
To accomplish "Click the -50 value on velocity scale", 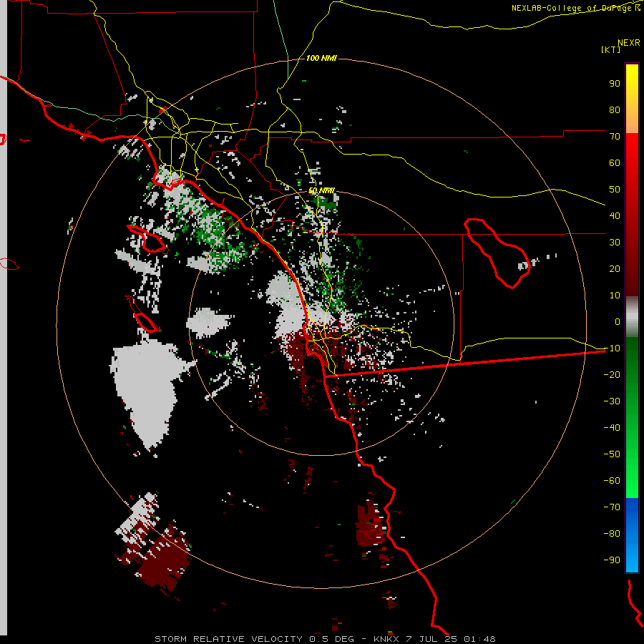I will pyautogui.click(x=612, y=454).
